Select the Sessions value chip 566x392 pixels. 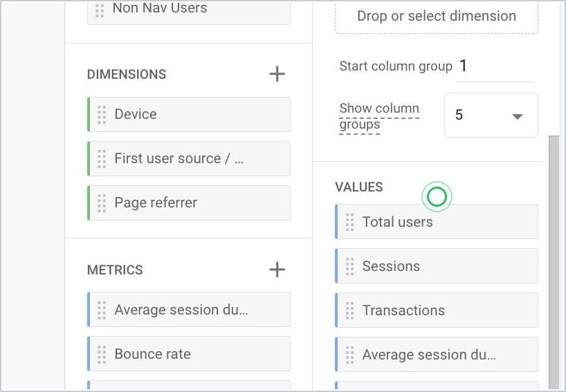click(x=437, y=266)
